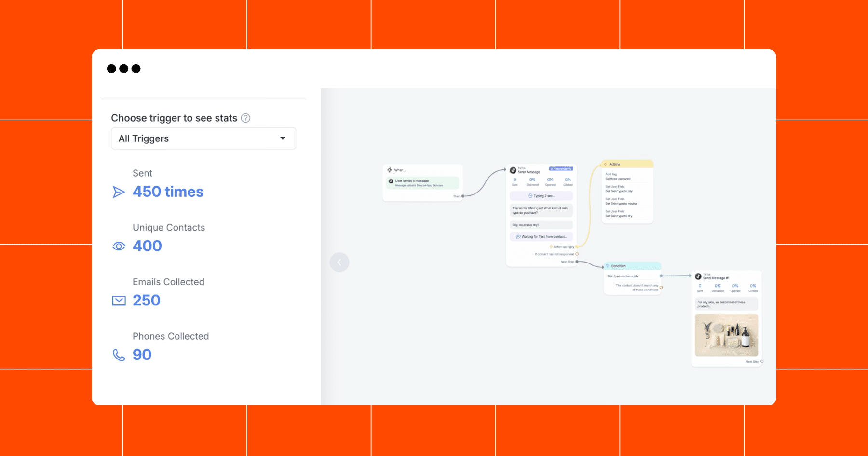Click the eye icon for Unique Contacts

click(x=119, y=246)
